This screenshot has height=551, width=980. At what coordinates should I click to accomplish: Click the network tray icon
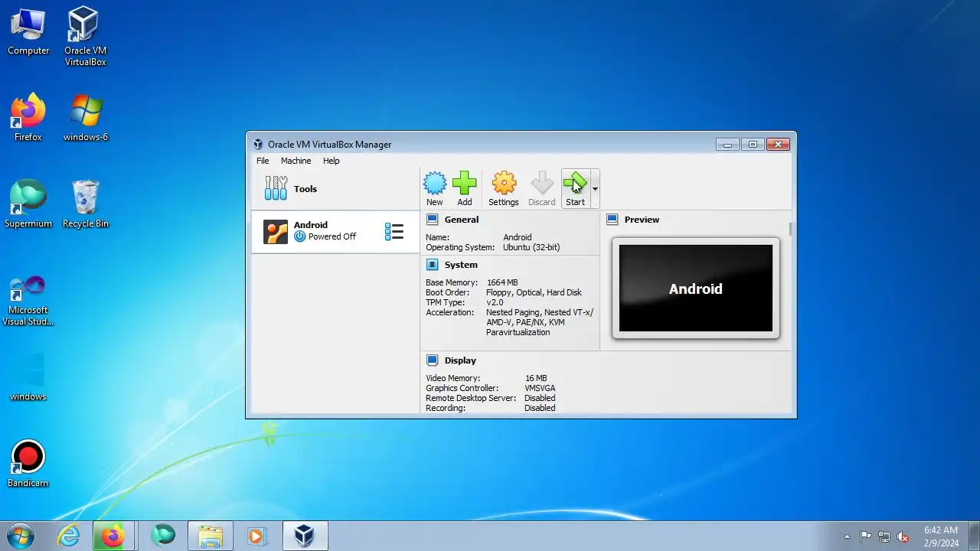coord(884,536)
